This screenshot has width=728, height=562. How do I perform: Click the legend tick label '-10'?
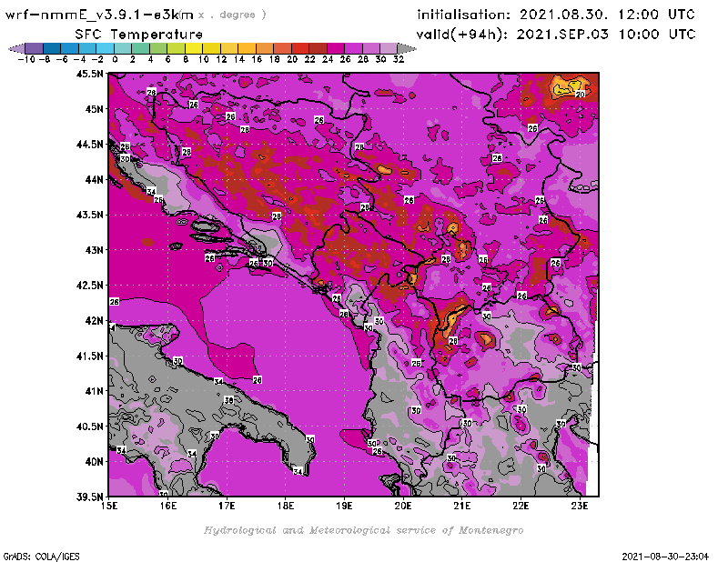point(25,59)
